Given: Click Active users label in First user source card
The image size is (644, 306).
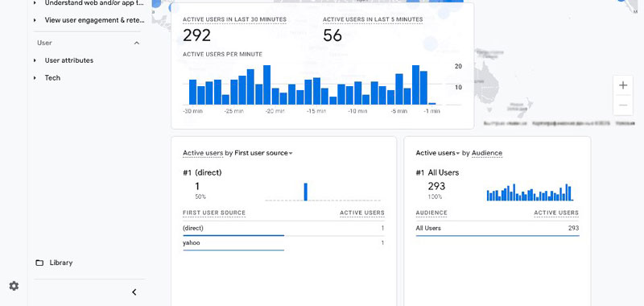Looking at the screenshot, I should click(203, 153).
